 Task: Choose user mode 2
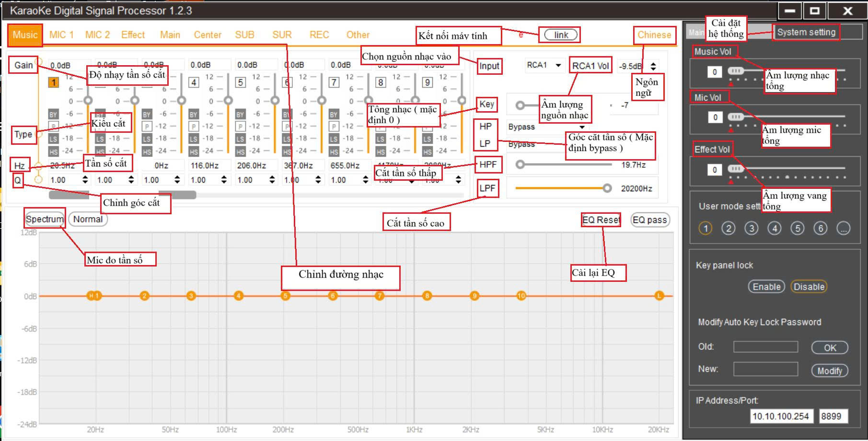pos(729,228)
